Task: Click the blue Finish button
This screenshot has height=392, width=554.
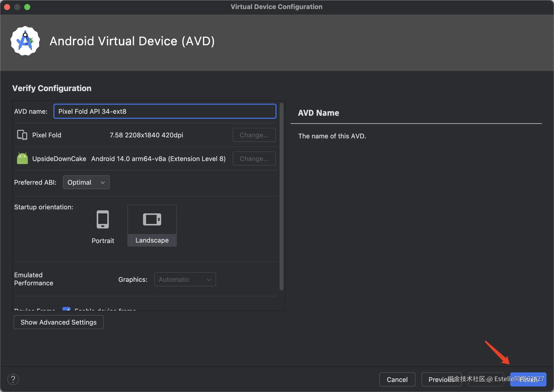Action: pos(528,379)
